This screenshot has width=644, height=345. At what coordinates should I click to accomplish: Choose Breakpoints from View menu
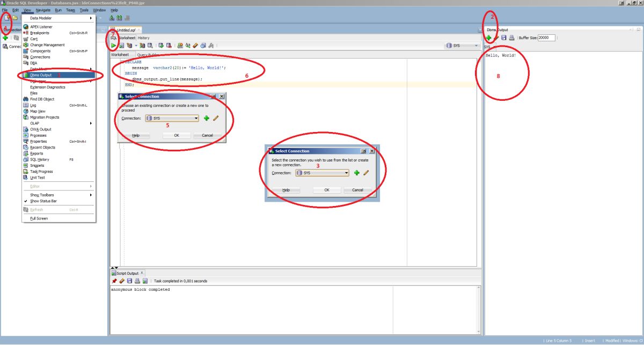(58, 33)
